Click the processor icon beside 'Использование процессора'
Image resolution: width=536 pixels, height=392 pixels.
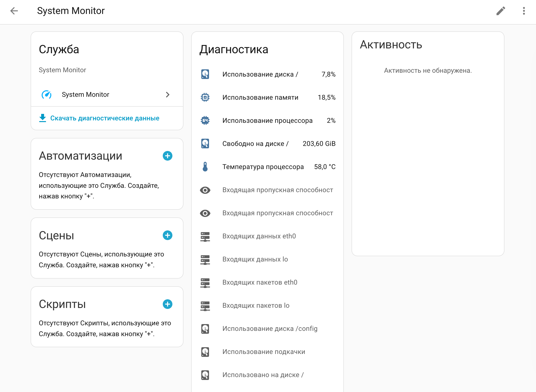205,121
